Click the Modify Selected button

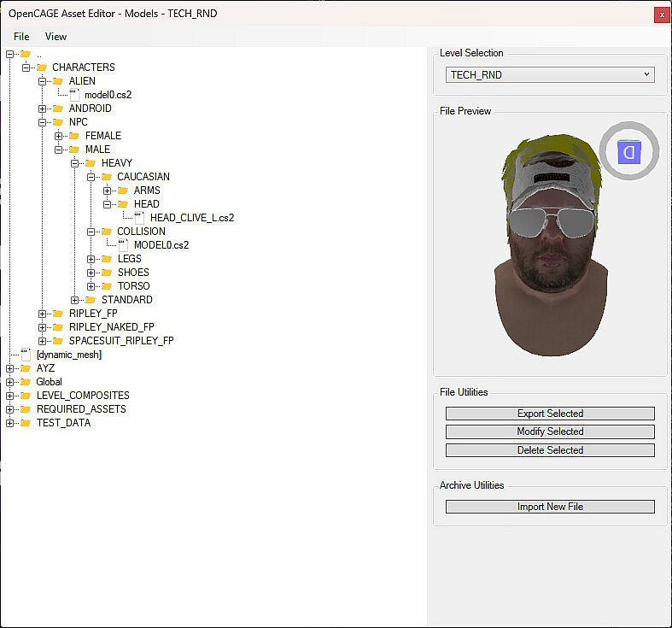[550, 431]
